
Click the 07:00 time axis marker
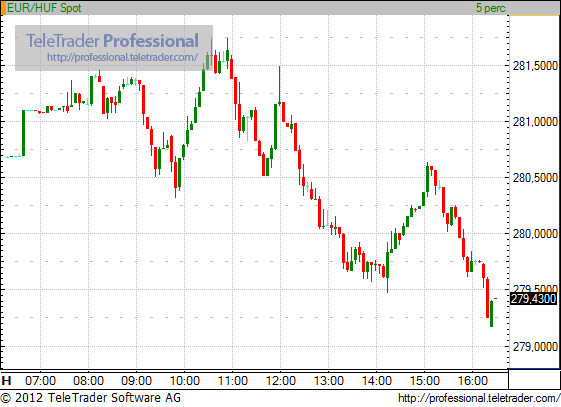tap(40, 381)
